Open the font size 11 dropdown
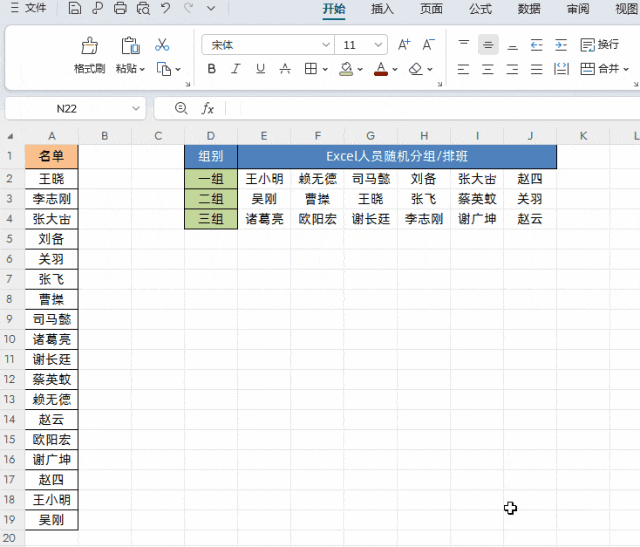Image resolution: width=640 pixels, height=547 pixels. (x=378, y=44)
